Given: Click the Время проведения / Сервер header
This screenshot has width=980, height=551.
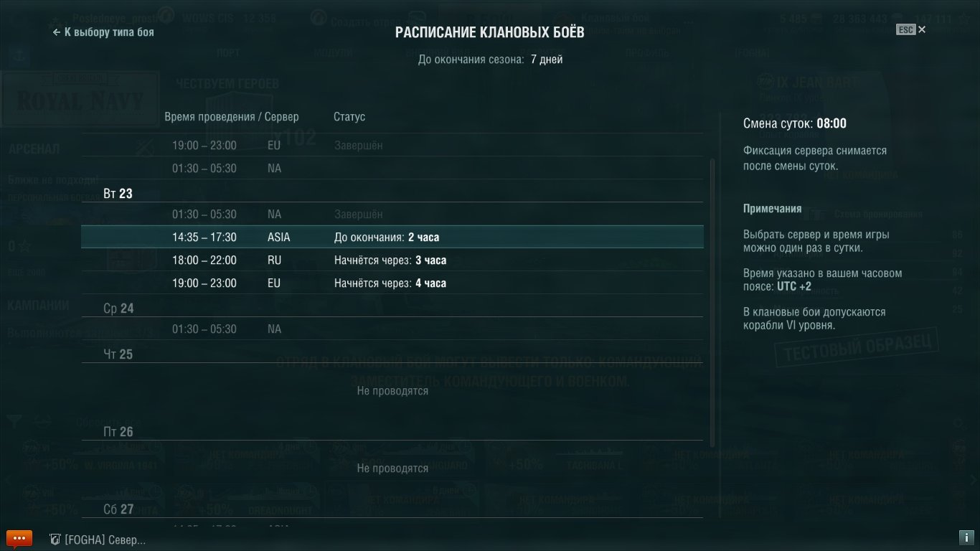Looking at the screenshot, I should coord(232,117).
